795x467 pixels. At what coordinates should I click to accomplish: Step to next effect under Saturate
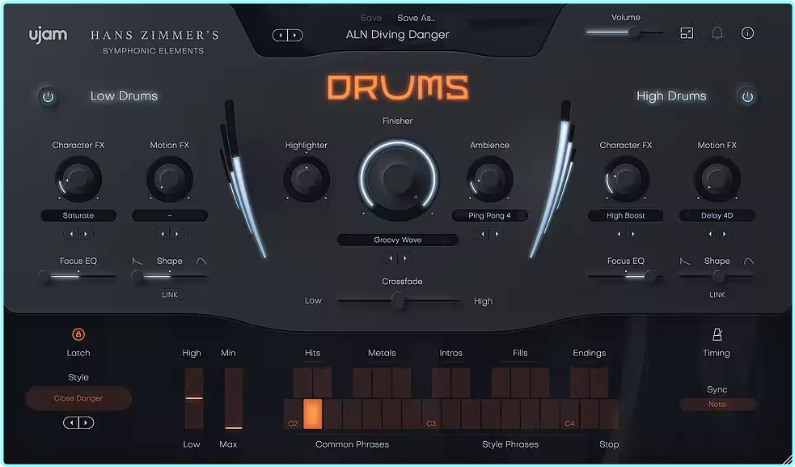pyautogui.click(x=85, y=234)
